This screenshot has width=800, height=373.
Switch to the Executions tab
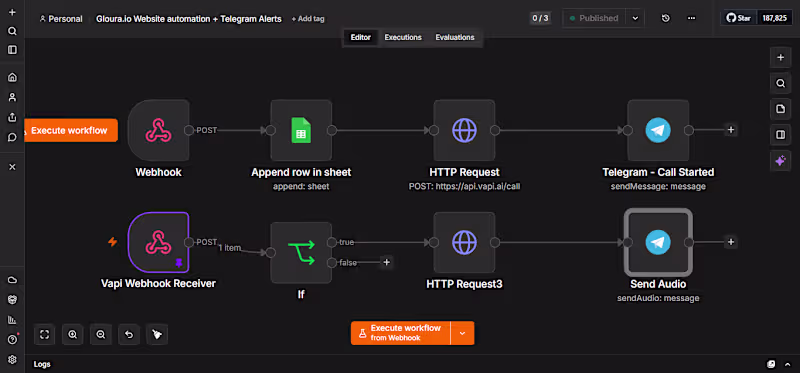pyautogui.click(x=403, y=37)
